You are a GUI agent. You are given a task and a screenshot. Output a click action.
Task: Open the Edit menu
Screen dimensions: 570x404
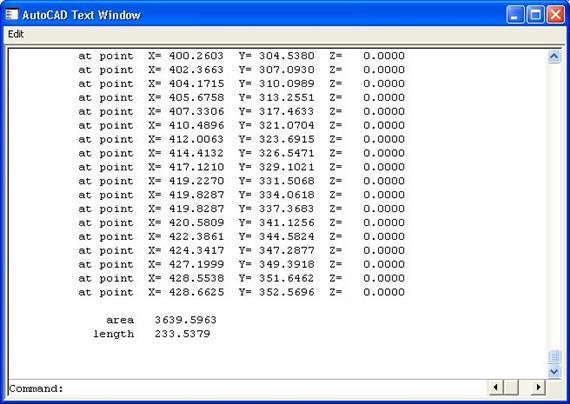[16, 34]
